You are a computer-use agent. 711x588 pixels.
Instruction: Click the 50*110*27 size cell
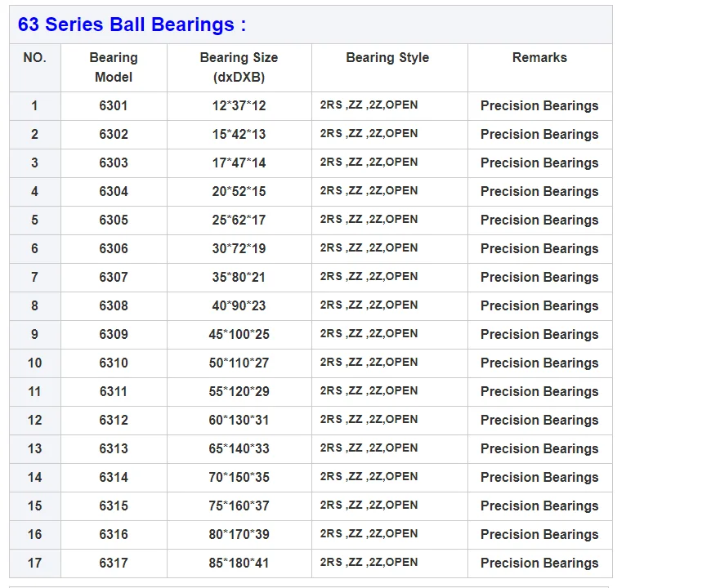(239, 363)
